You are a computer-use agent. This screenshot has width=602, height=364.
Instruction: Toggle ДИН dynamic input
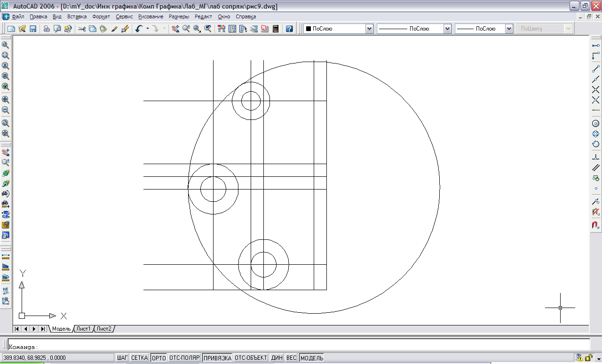pyautogui.click(x=277, y=358)
